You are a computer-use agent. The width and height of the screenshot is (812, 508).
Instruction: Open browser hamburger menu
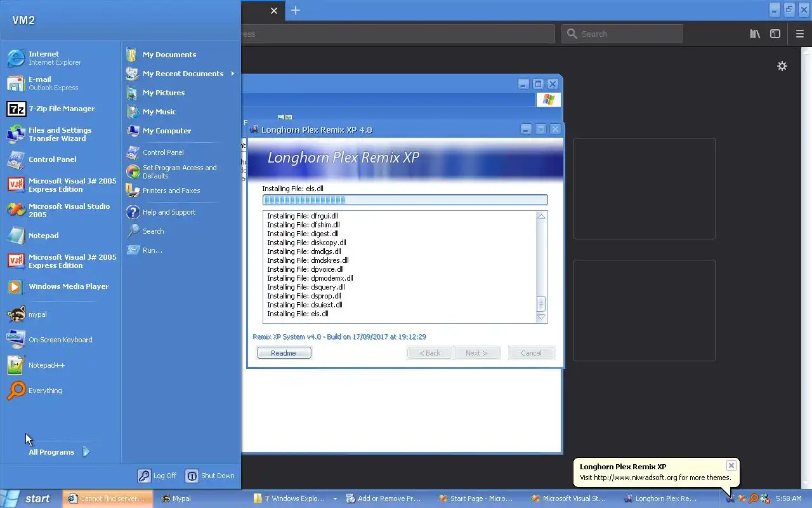click(x=799, y=34)
